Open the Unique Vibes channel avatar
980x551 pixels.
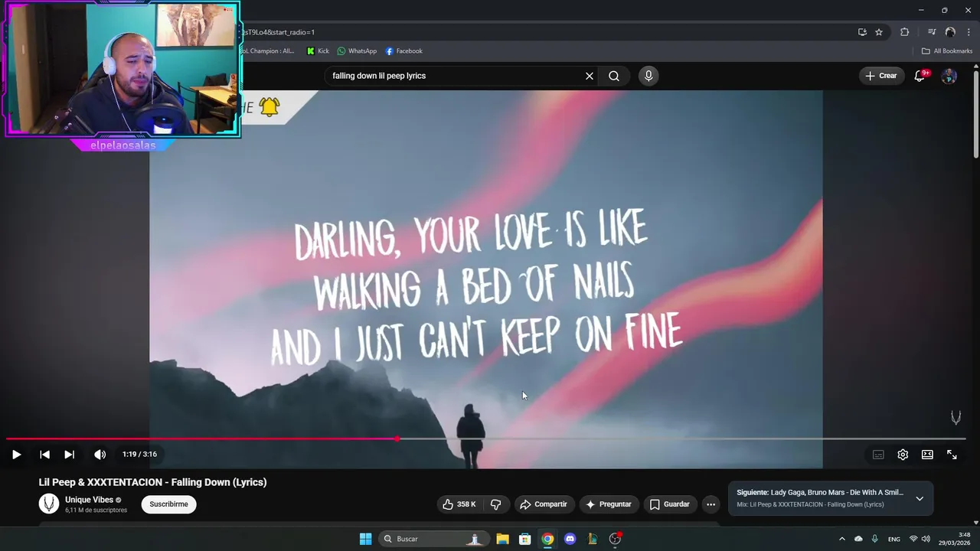(49, 504)
